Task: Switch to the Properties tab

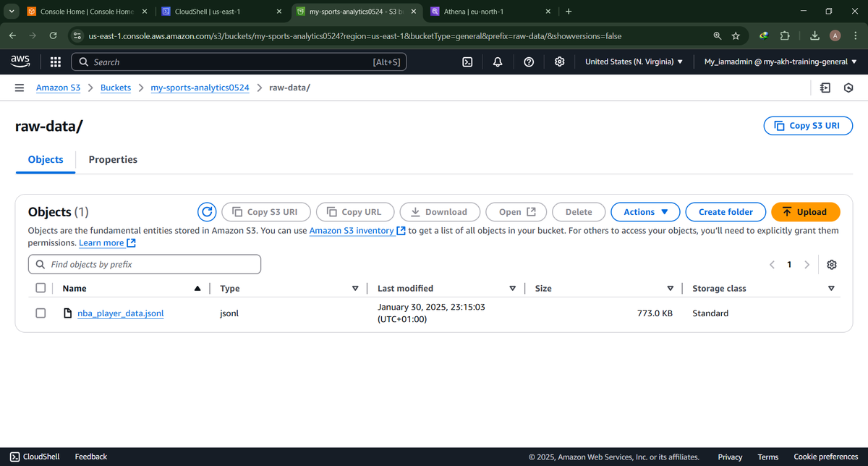Action: click(x=113, y=159)
